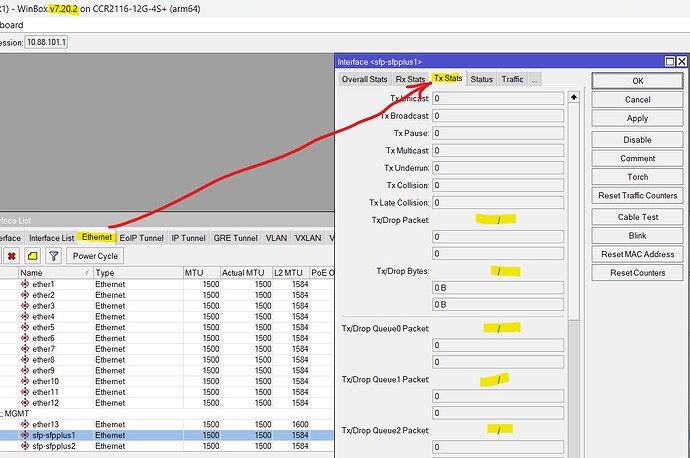690x458 pixels.
Task: Switch to the Overall Stats tab
Action: (364, 79)
